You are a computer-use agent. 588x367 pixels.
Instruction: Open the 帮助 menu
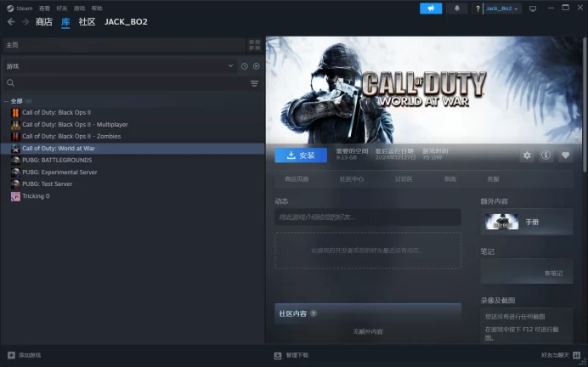coord(97,8)
